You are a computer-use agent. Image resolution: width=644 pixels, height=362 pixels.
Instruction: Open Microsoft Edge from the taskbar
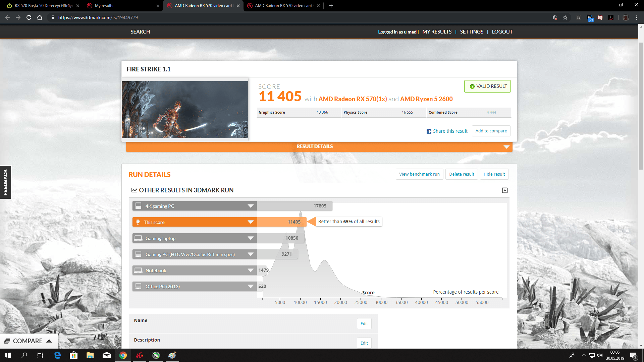57,355
